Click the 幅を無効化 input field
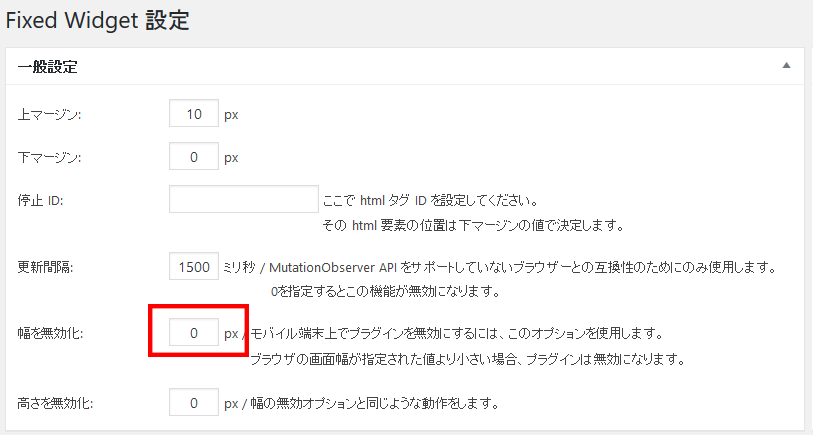 pyautogui.click(x=194, y=333)
